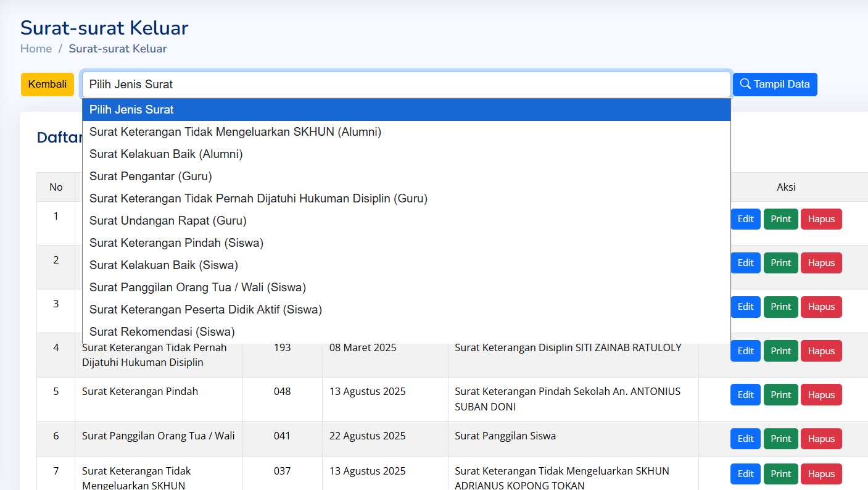Click the magnifier icon in Tampil Data
This screenshot has height=490, width=868.
[745, 85]
